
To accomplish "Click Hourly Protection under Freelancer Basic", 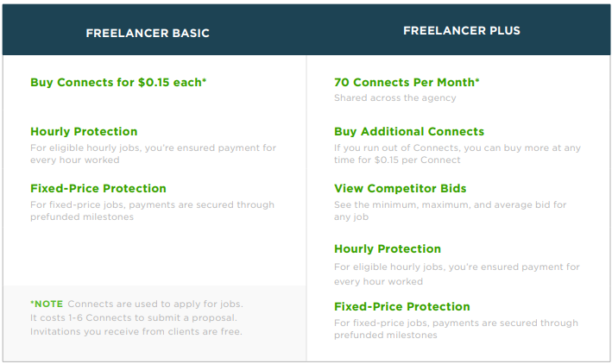I will 84,132.
